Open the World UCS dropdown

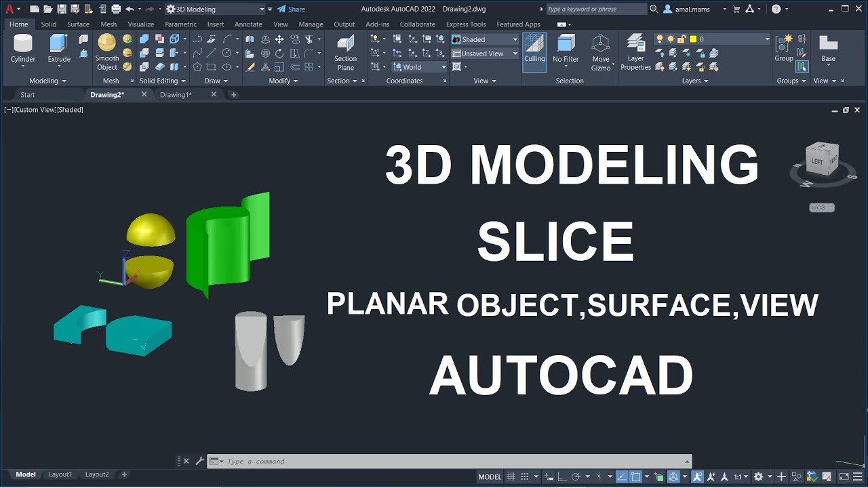point(420,67)
